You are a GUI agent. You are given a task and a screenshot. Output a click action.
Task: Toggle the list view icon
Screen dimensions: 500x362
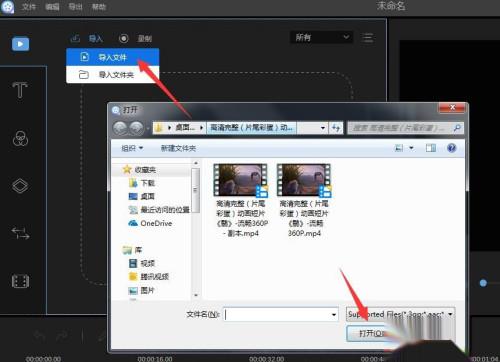click(x=368, y=37)
